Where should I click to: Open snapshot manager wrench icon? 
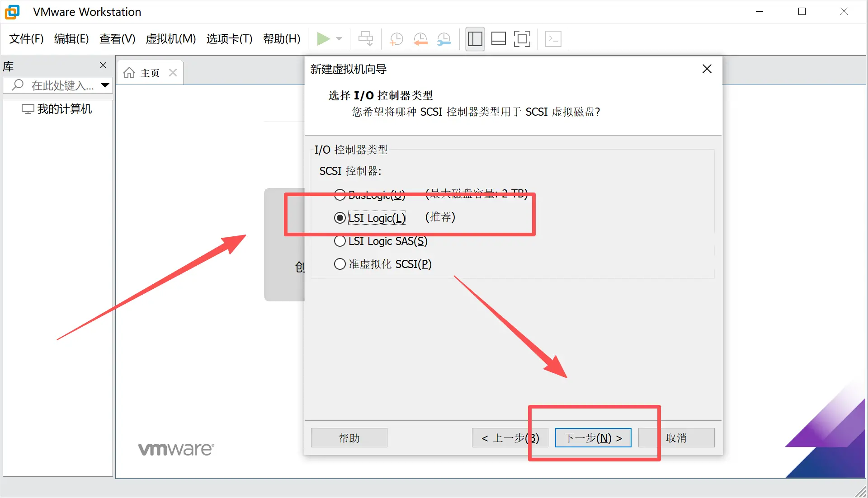(444, 39)
